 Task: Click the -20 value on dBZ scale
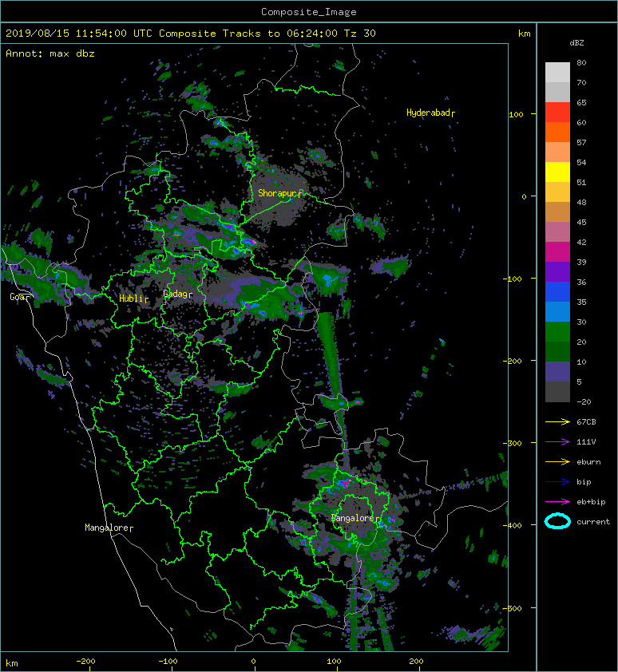pyautogui.click(x=584, y=402)
